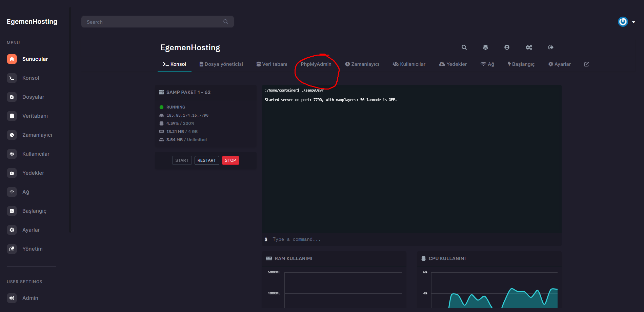644x312 pixels.
Task: Click the Ayarlar gear icon in sidebar
Action: (x=12, y=230)
